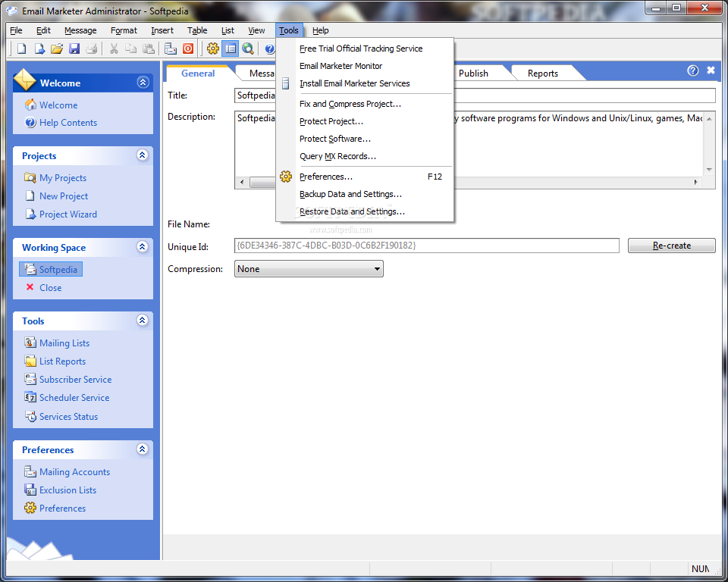
Task: Open the File menu
Action: (x=16, y=30)
